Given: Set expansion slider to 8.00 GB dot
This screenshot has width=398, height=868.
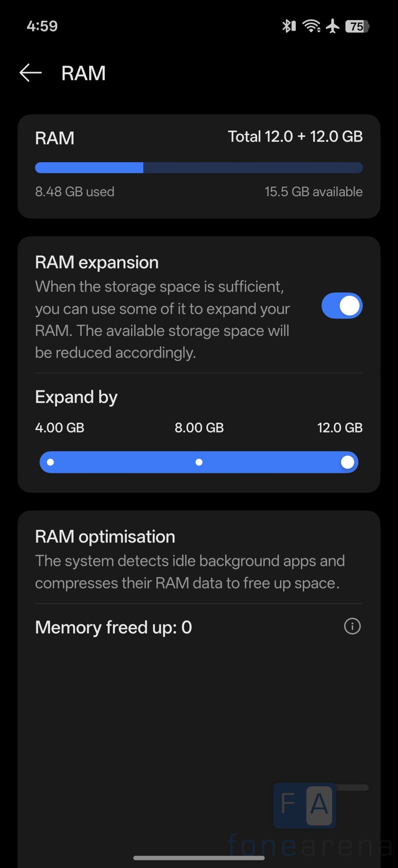Looking at the screenshot, I should pos(199,462).
